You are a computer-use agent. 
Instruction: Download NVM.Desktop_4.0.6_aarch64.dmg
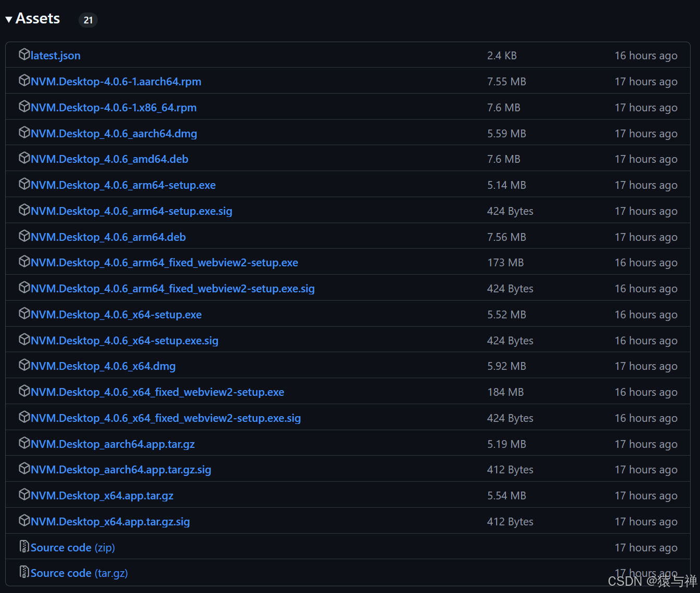[x=114, y=134]
